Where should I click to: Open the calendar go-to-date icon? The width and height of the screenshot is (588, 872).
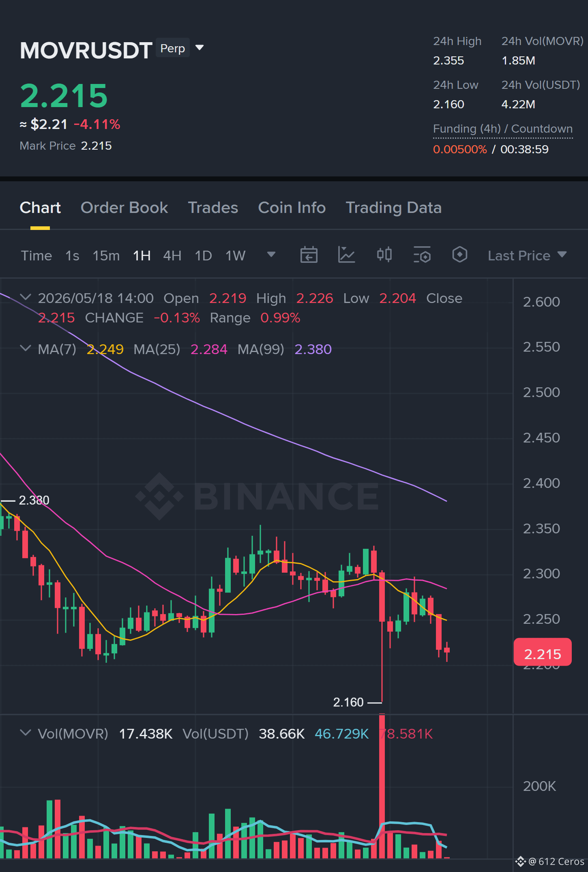click(x=309, y=255)
